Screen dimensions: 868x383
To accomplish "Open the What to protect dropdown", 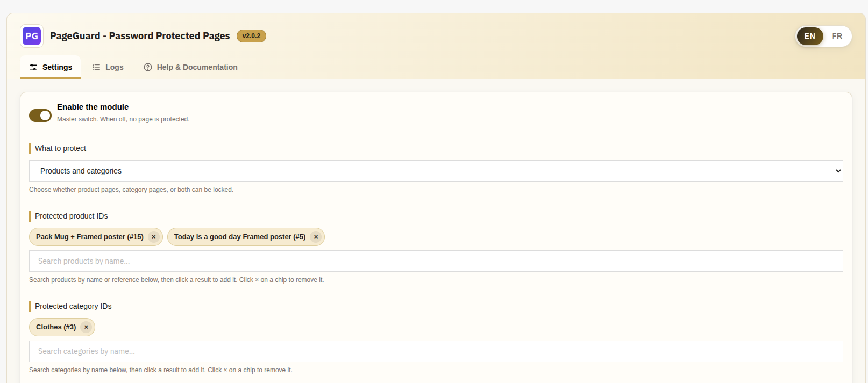I will pyautogui.click(x=436, y=171).
